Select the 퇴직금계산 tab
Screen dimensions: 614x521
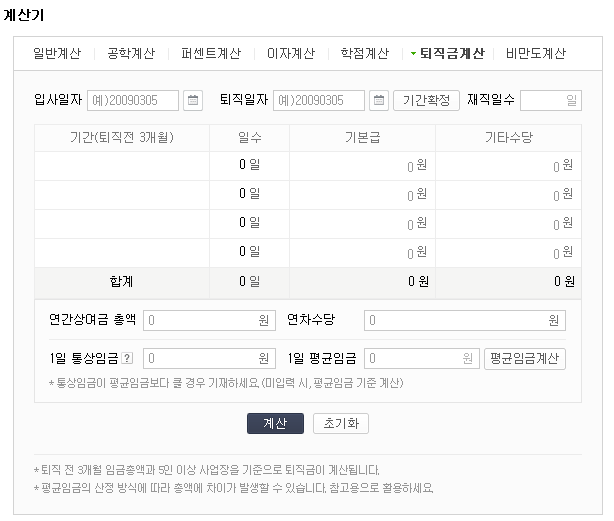click(452, 53)
